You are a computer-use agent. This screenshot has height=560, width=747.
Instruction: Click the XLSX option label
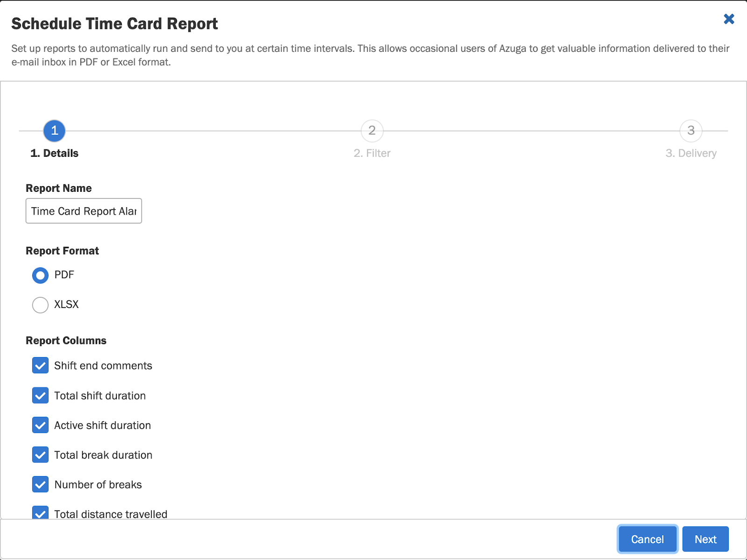[x=66, y=304]
